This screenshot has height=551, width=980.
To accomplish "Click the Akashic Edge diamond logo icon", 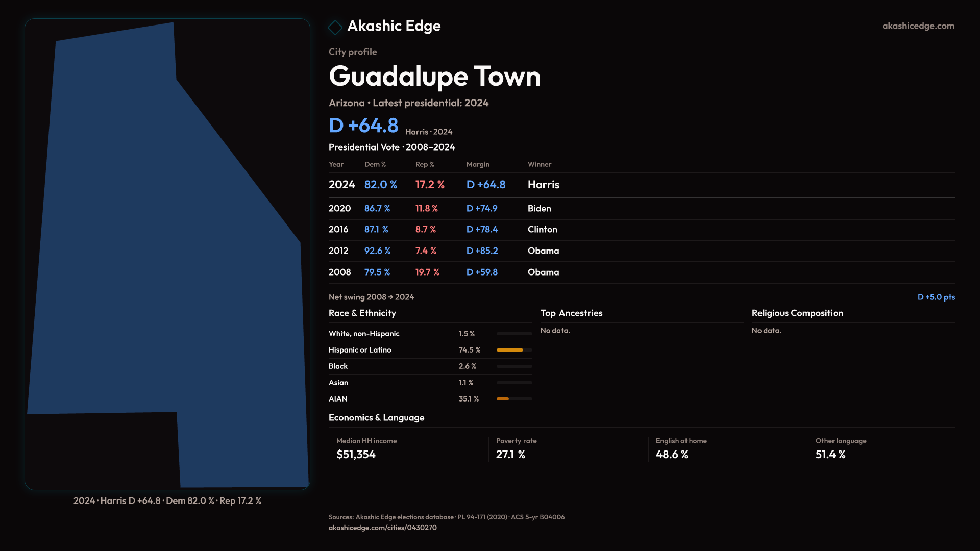I will click(335, 27).
